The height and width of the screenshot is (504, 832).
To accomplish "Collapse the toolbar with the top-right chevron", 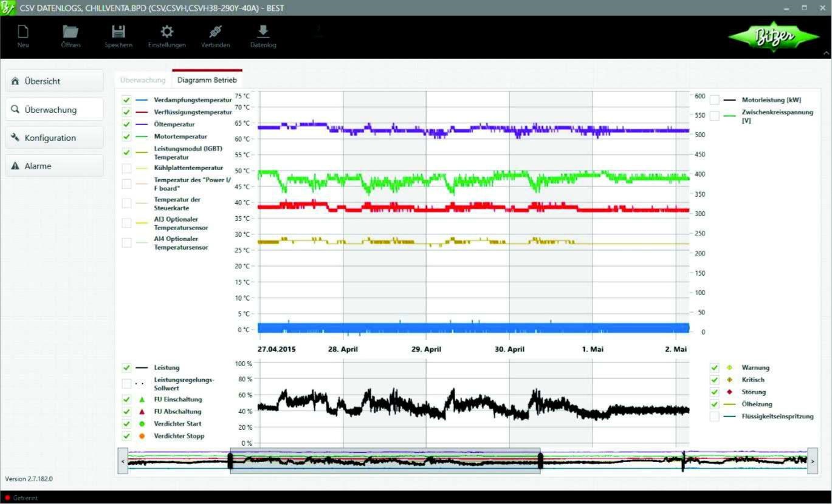I will pyautogui.click(x=825, y=53).
